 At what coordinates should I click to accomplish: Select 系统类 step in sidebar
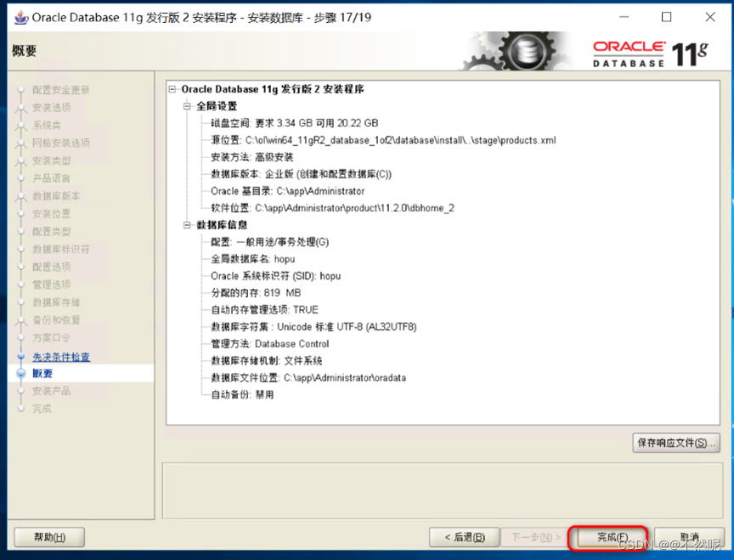tap(47, 126)
